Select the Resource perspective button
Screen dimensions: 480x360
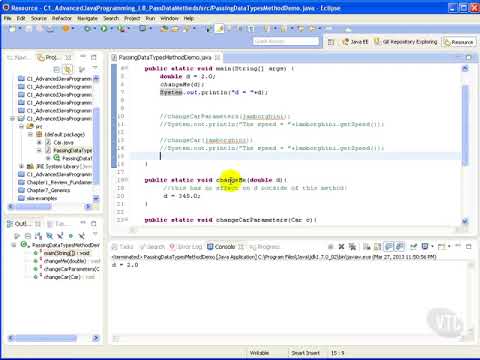tap(459, 42)
